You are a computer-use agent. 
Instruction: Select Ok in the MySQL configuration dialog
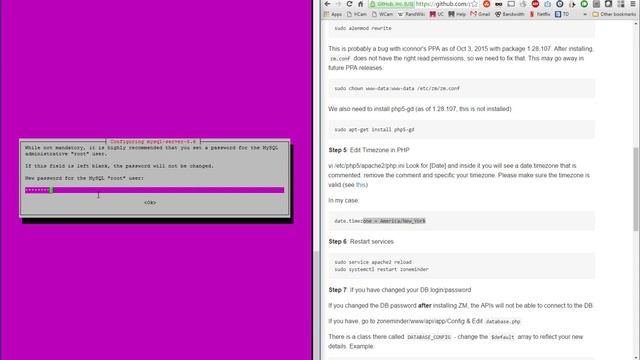click(x=150, y=202)
